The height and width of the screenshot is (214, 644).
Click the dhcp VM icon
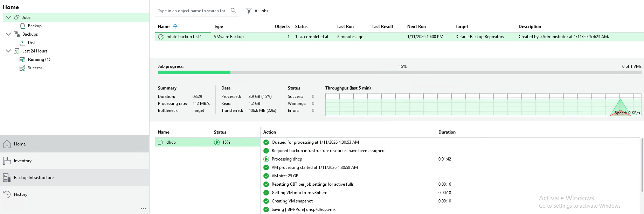tap(160, 142)
